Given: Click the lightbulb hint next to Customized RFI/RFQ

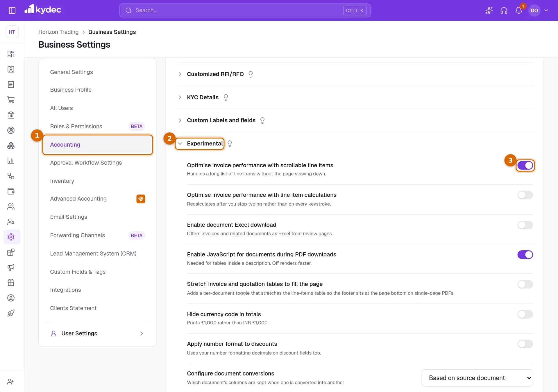Looking at the screenshot, I should [251, 74].
